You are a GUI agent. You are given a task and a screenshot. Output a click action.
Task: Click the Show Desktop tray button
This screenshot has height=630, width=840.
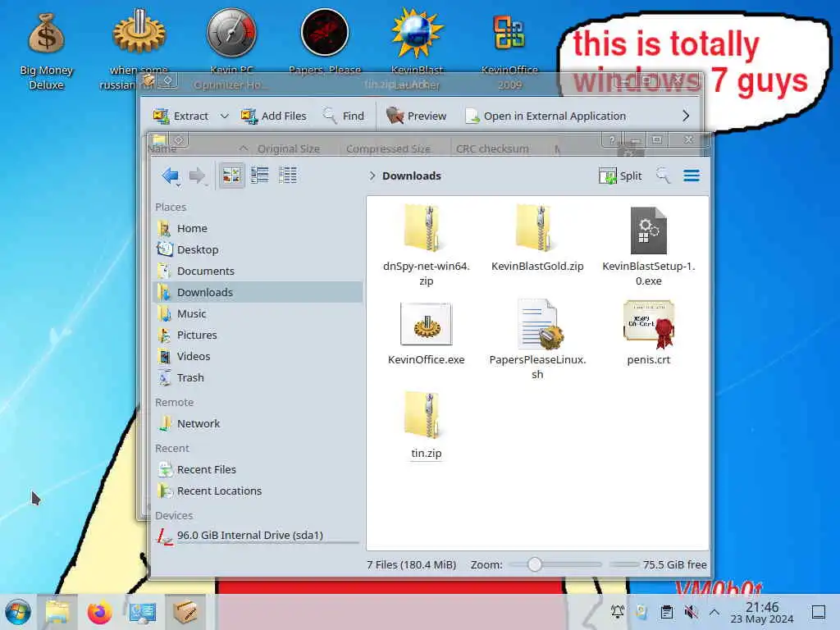click(818, 611)
